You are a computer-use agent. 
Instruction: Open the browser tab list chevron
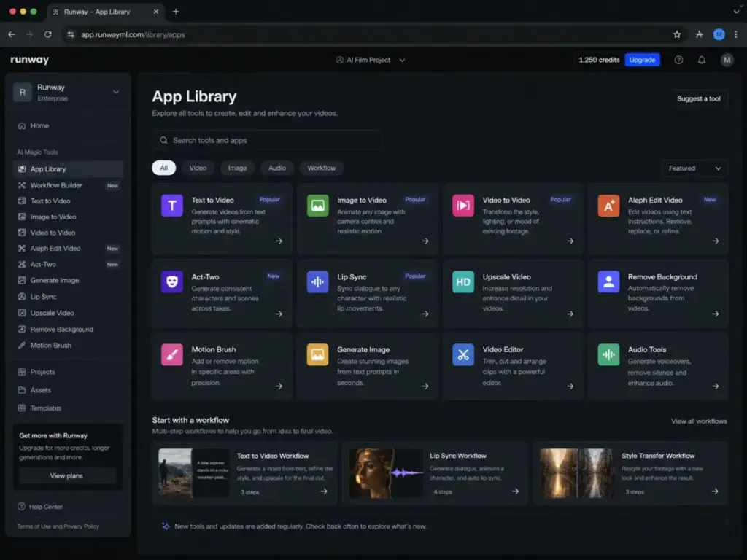736,12
